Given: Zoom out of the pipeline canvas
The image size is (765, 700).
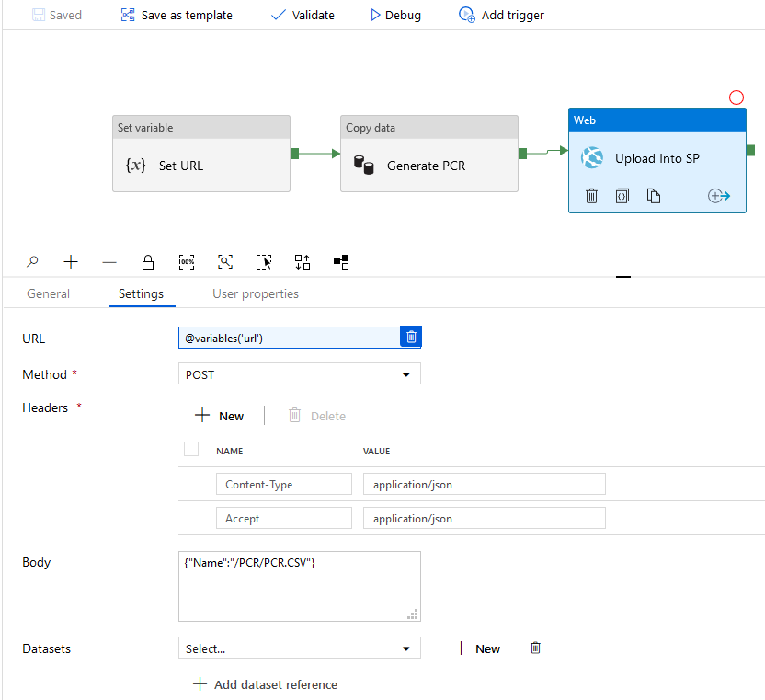Looking at the screenshot, I should (x=109, y=262).
